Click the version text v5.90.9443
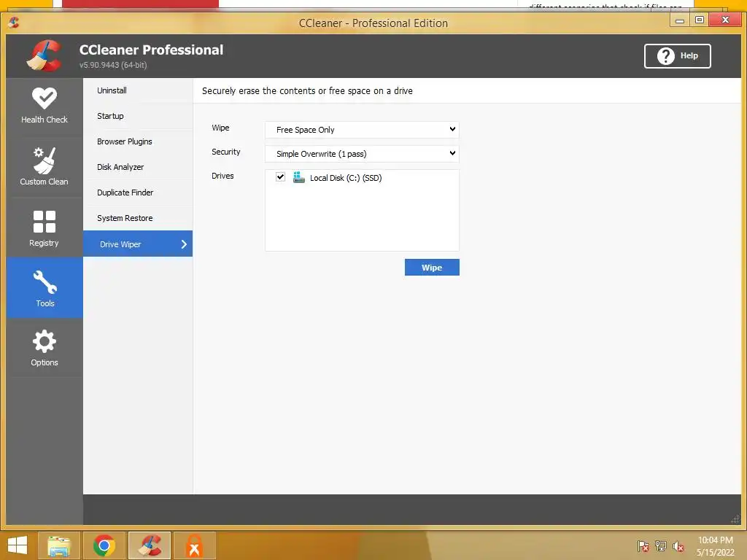The height and width of the screenshot is (560, 747). pyautogui.click(x=113, y=65)
